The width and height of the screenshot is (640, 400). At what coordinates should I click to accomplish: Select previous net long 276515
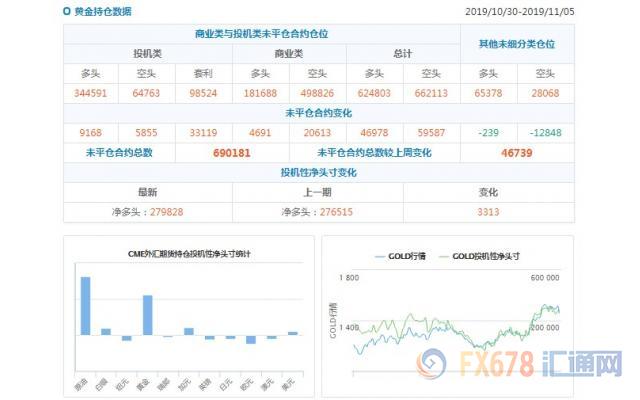click(336, 212)
